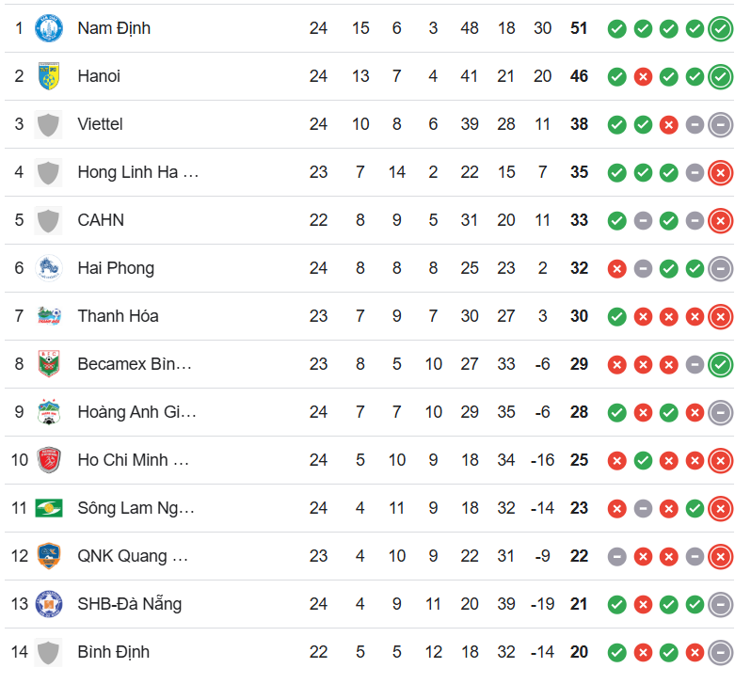Open the Hong Linh Ha Tinh team
This screenshot has width=751, height=700.
pos(138,172)
